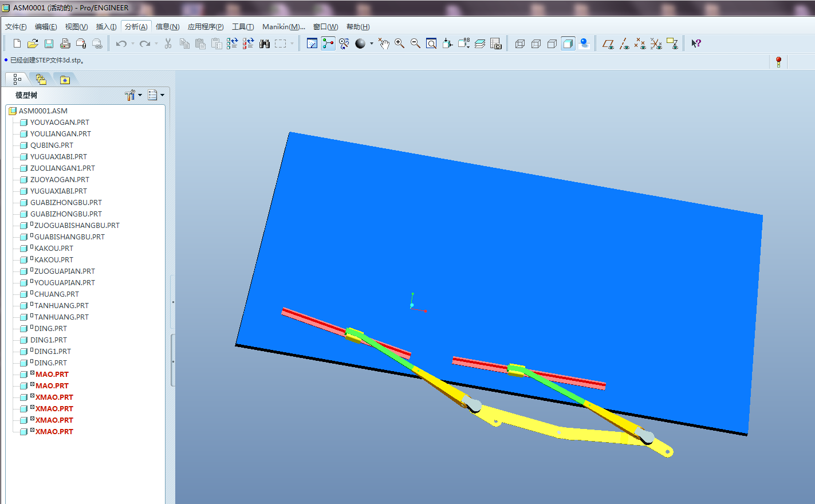This screenshot has width=815, height=504.
Task: Select DING1.PRT without marker in tree
Action: pyautogui.click(x=48, y=340)
